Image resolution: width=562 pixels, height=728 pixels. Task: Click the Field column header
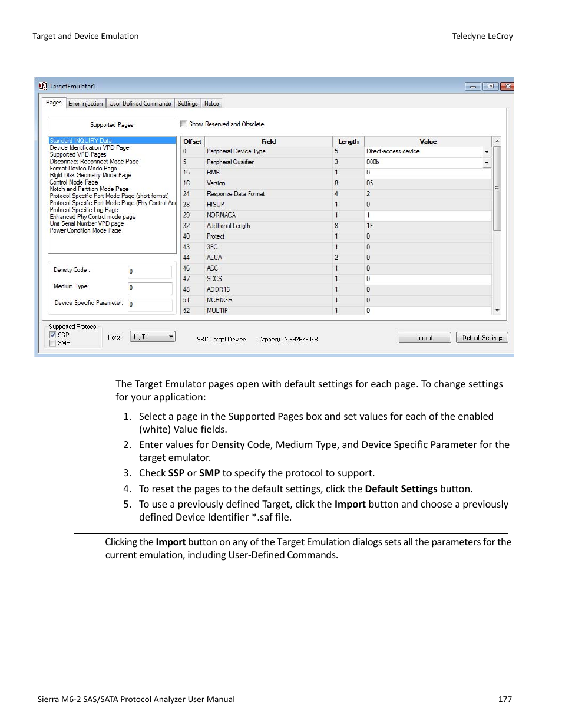[269, 141]
